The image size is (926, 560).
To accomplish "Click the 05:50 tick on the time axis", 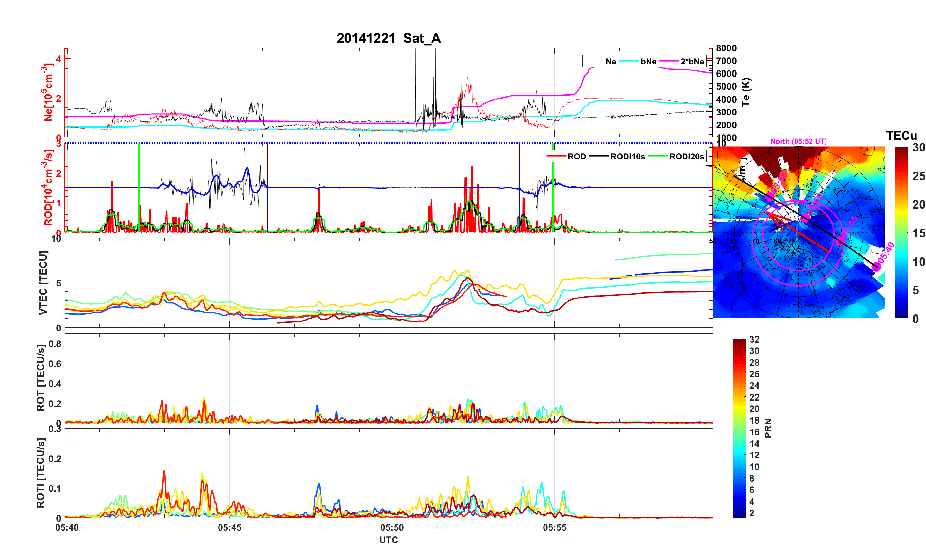I will pyautogui.click(x=392, y=528).
